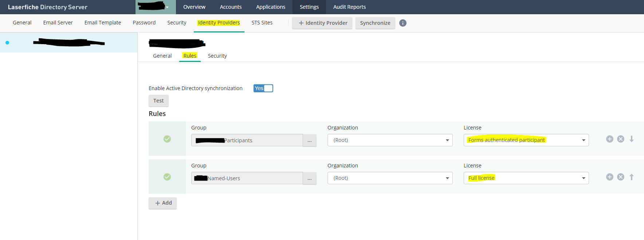644x240 pixels.
Task: Open Email Template tab
Action: 103,23
